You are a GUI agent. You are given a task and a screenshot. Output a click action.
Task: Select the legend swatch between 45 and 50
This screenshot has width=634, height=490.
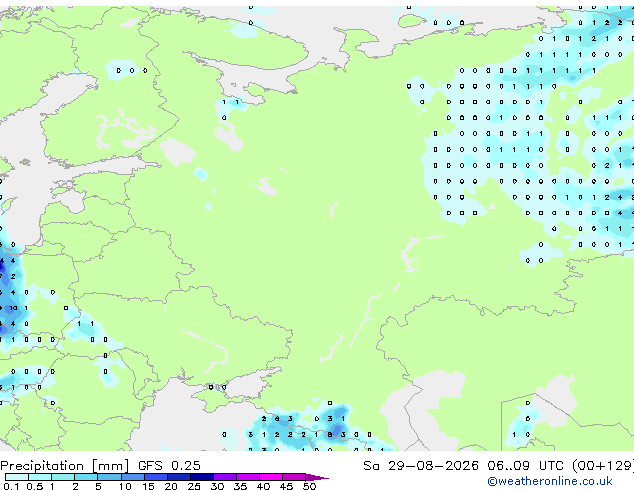coord(294,477)
